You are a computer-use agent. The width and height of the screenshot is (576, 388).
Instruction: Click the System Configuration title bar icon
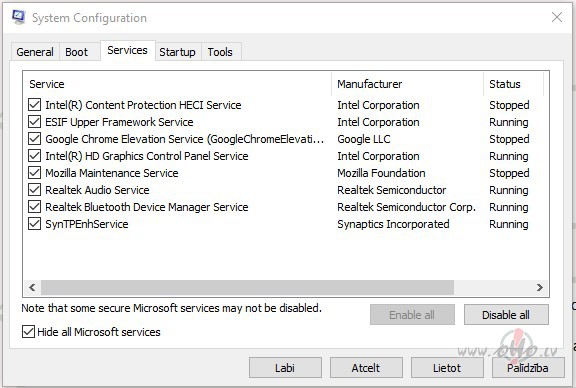click(18, 17)
